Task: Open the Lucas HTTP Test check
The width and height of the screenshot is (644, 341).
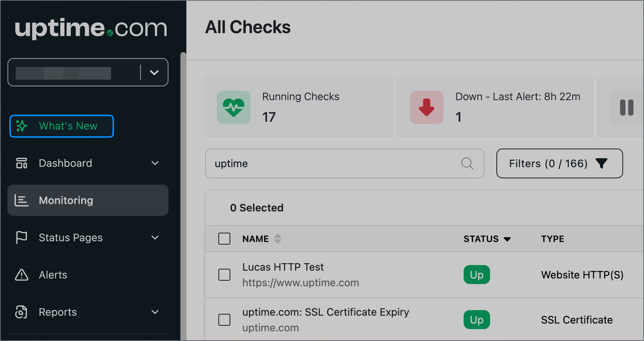Action: pyautogui.click(x=283, y=267)
